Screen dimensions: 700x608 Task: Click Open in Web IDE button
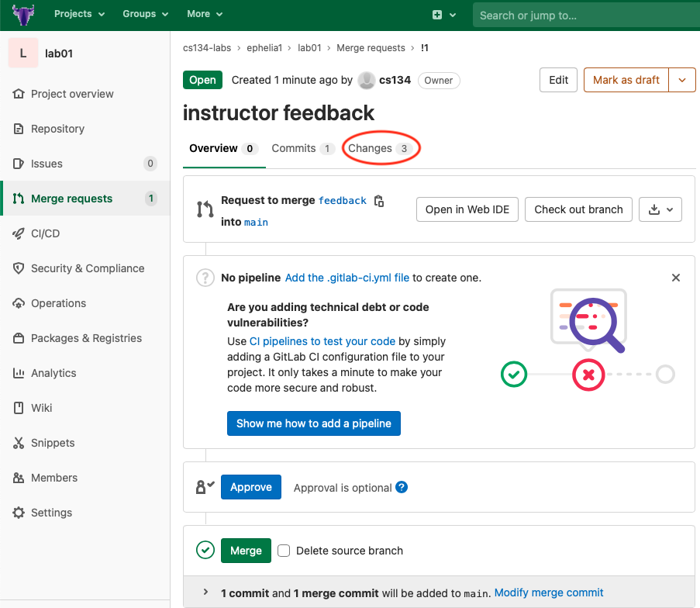tap(467, 209)
